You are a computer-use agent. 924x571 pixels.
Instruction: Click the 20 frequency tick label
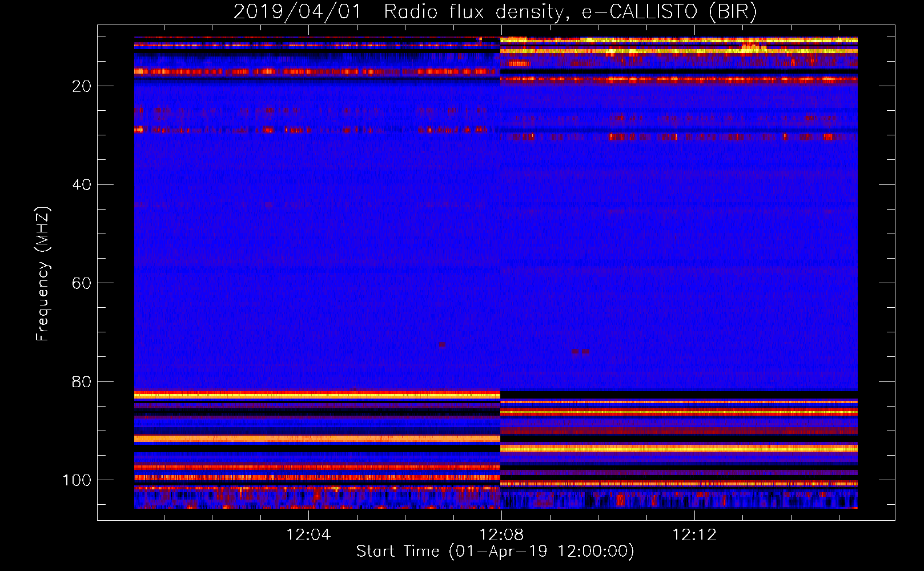click(82, 86)
